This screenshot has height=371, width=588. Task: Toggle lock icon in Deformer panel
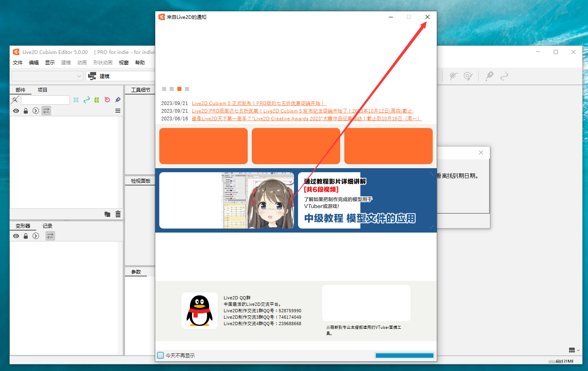[26, 236]
